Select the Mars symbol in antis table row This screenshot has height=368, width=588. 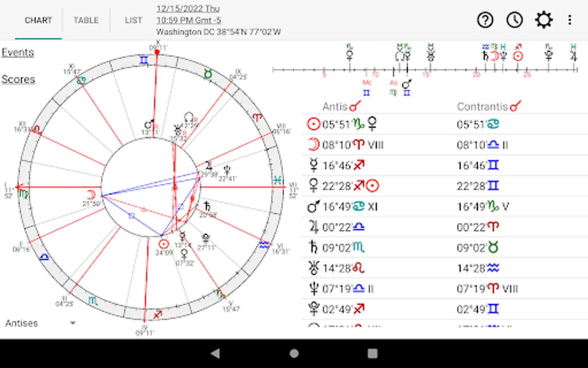coord(313,206)
